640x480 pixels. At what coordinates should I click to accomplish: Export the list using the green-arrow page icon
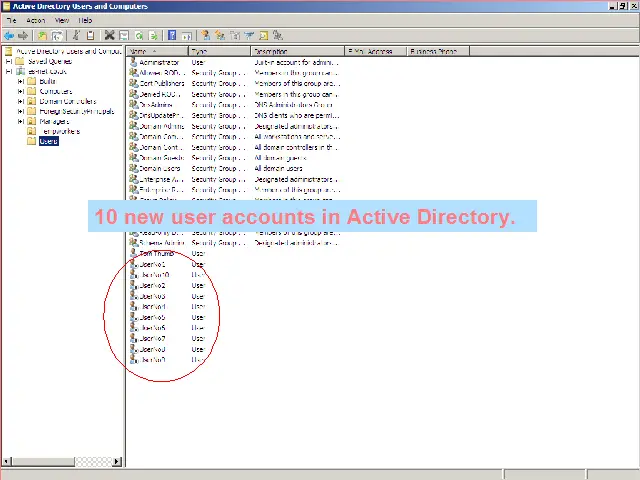(153, 36)
